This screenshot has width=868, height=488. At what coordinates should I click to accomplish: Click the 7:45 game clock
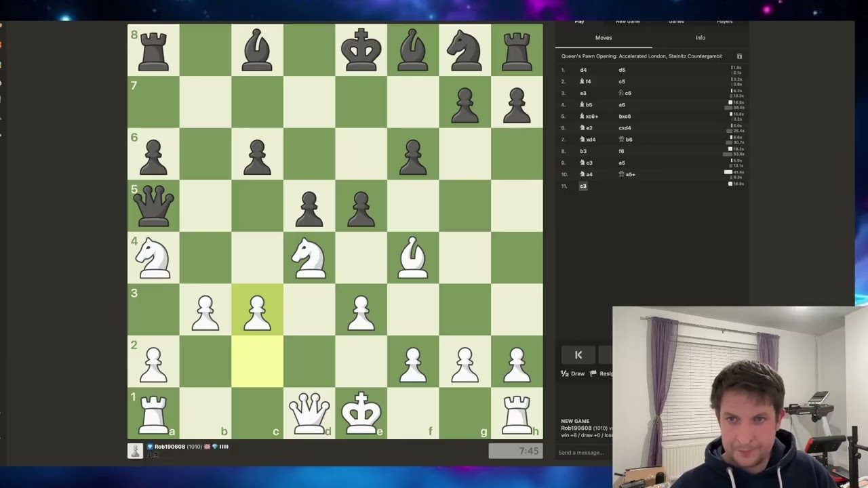coord(515,451)
